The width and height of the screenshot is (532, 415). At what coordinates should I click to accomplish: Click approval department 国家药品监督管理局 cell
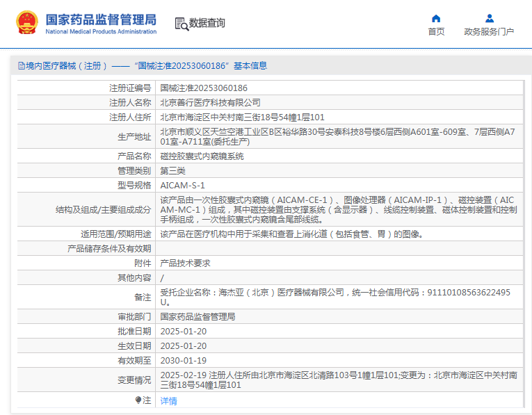click(198, 317)
